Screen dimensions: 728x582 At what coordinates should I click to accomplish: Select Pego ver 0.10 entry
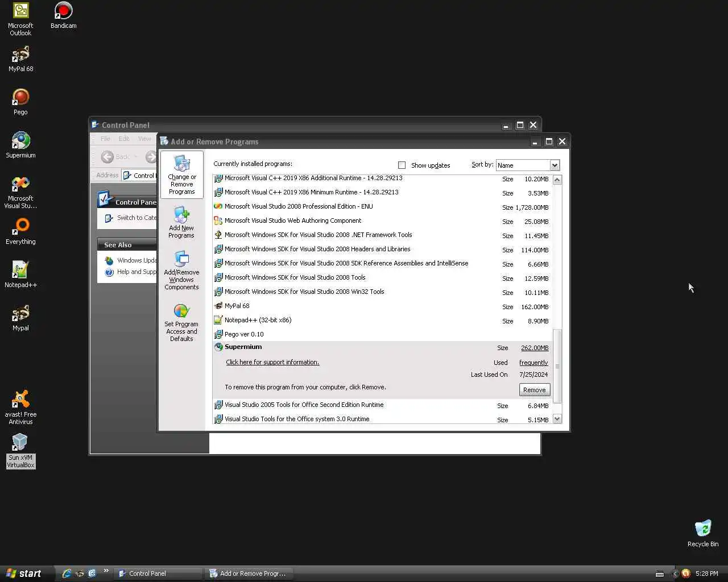pos(381,334)
